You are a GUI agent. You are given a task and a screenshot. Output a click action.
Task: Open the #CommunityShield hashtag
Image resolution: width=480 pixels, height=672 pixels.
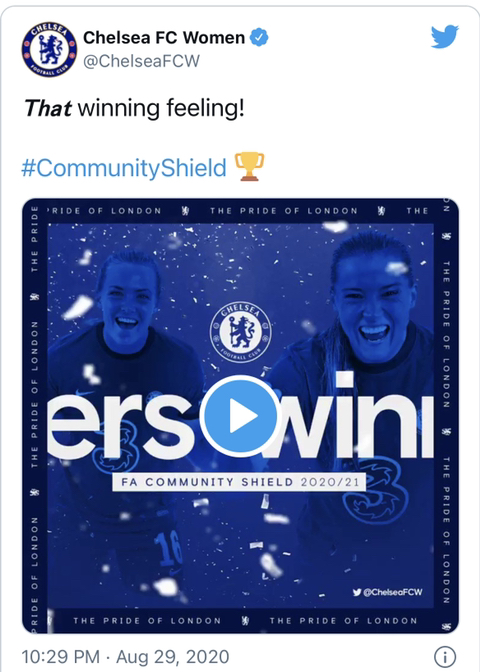[x=124, y=168]
